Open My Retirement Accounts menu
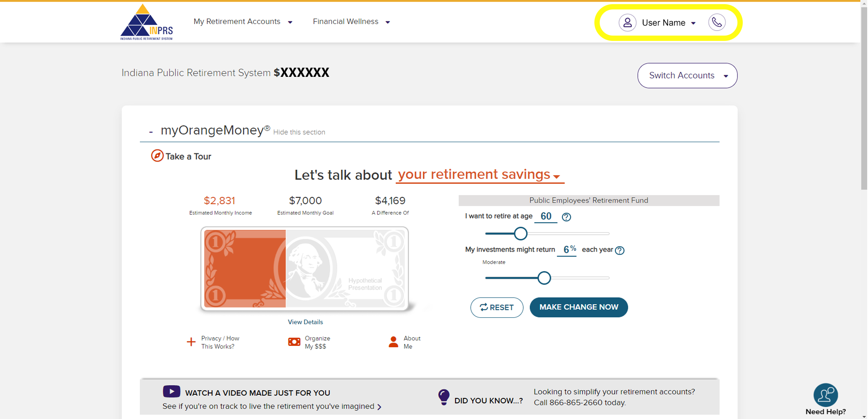The image size is (868, 419). [243, 21]
